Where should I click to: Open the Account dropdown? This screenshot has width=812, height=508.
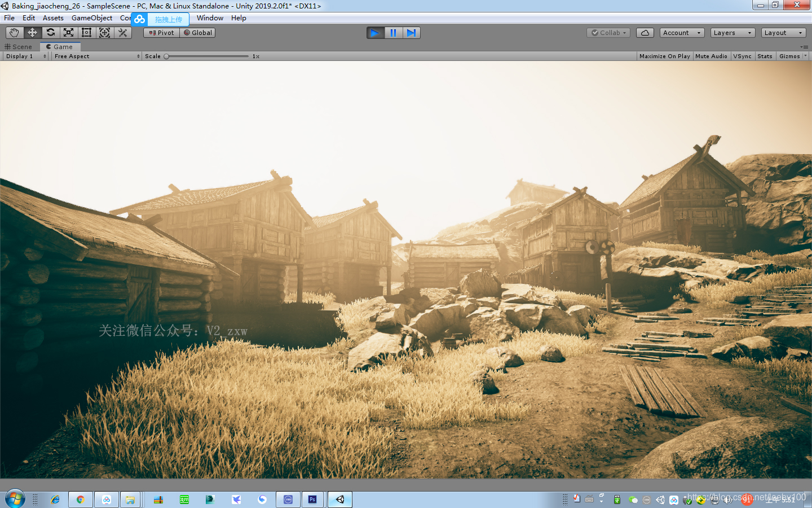click(x=682, y=33)
